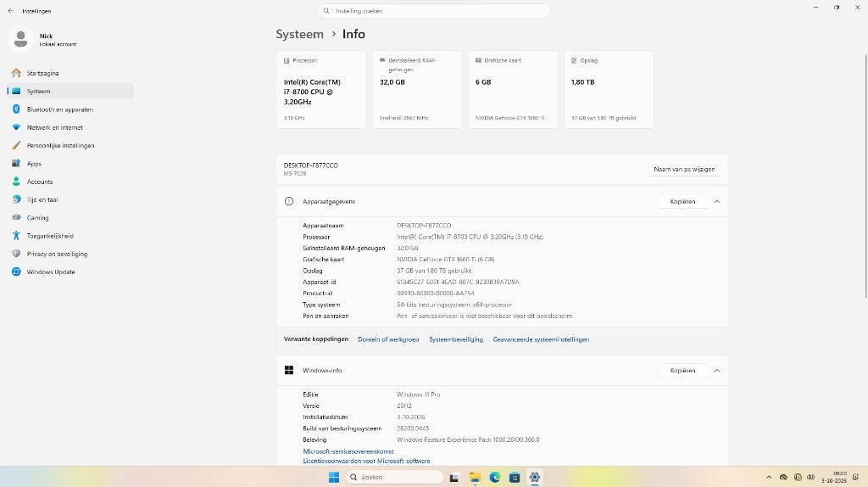
Task: Click the Toegankelijkheid accessibility icon
Action: pyautogui.click(x=16, y=236)
